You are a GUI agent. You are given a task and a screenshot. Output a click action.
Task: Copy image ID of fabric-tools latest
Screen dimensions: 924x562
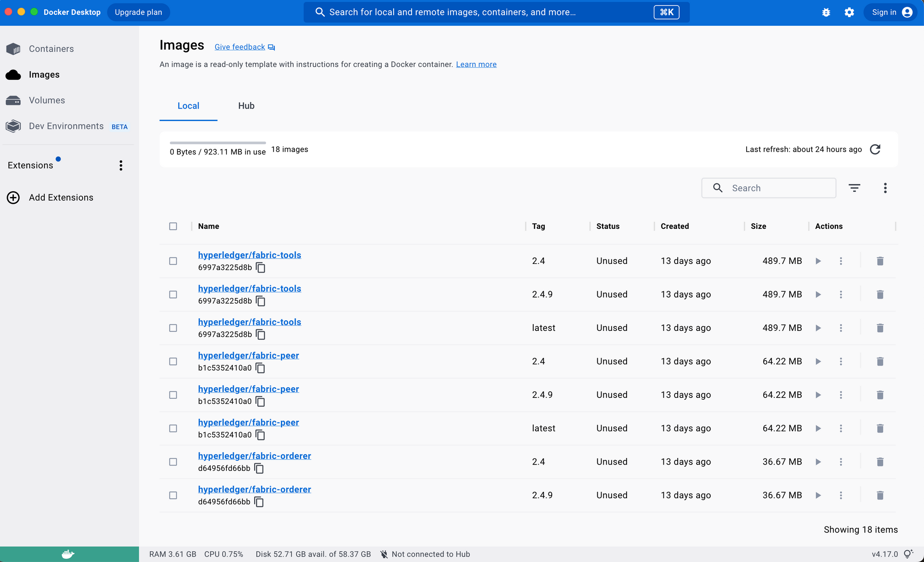coord(261,335)
